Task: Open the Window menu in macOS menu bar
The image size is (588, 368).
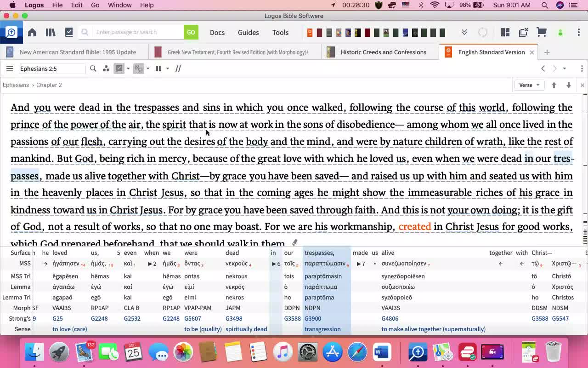Action: 120,5
